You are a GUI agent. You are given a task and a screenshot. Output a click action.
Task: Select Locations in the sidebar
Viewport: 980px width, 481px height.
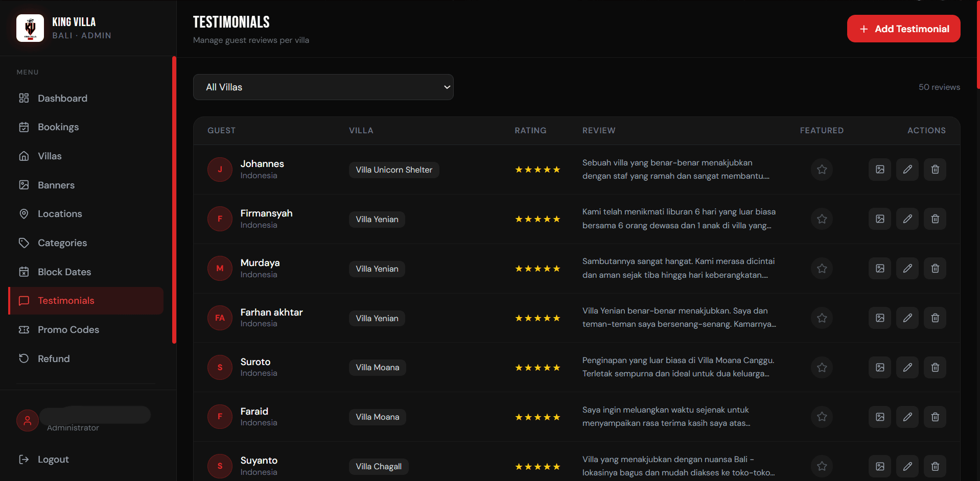tap(86, 214)
